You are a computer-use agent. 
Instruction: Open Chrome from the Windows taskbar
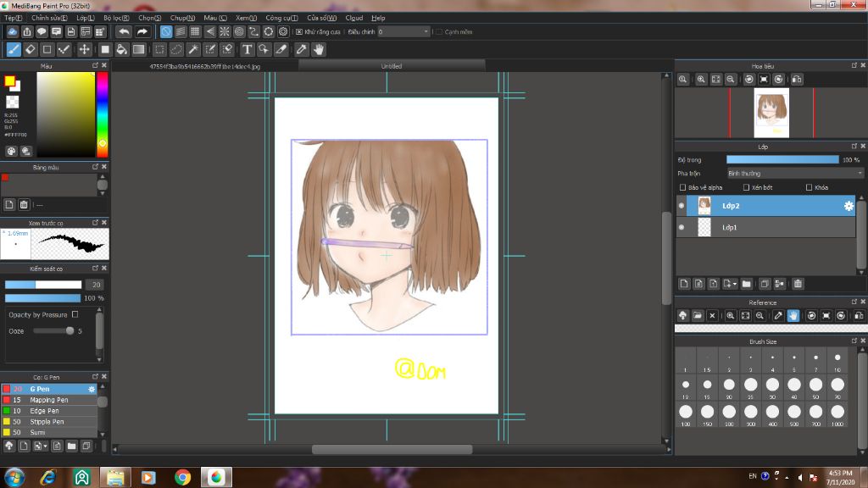click(x=182, y=477)
